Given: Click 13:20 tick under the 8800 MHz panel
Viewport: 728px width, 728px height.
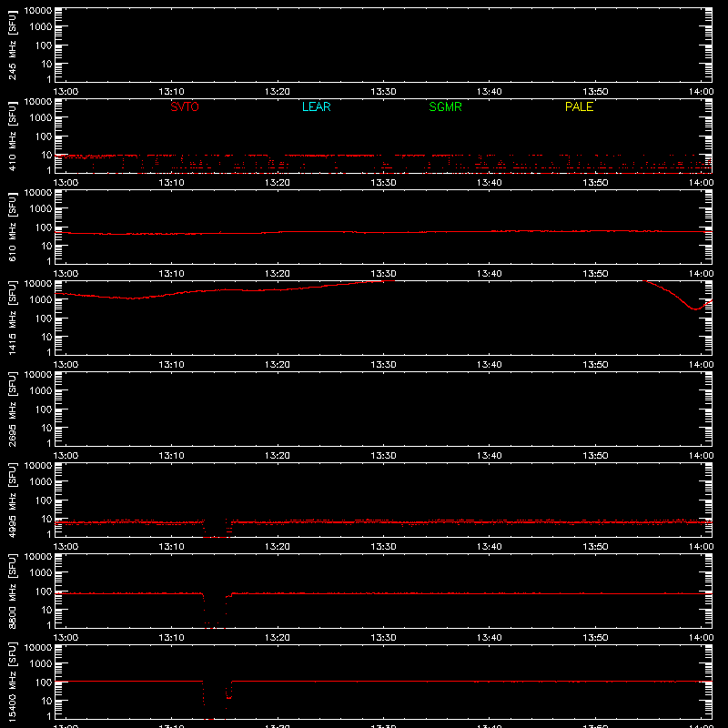Looking at the screenshot, I should (278, 638).
